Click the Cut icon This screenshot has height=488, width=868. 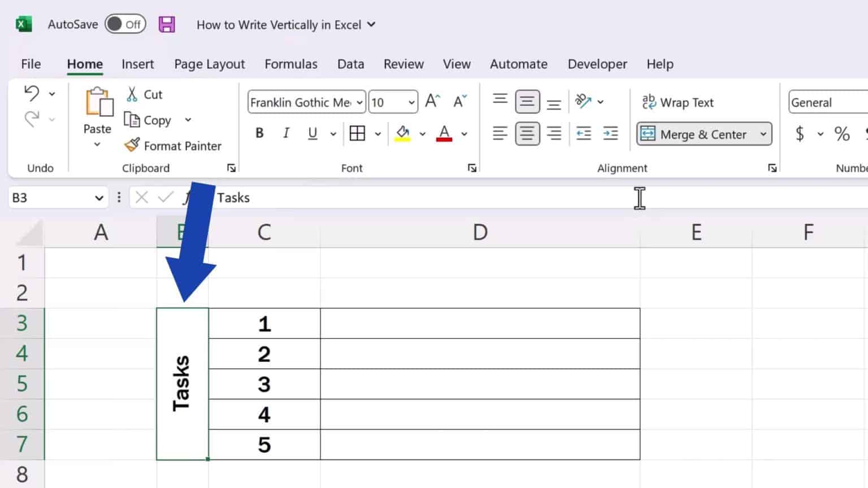(x=144, y=94)
